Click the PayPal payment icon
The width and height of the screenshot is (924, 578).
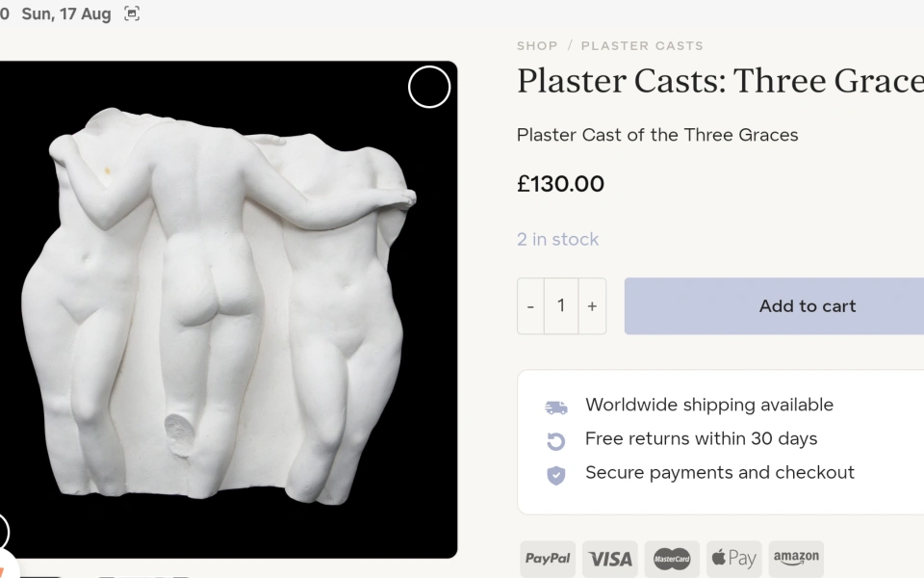tap(548, 558)
